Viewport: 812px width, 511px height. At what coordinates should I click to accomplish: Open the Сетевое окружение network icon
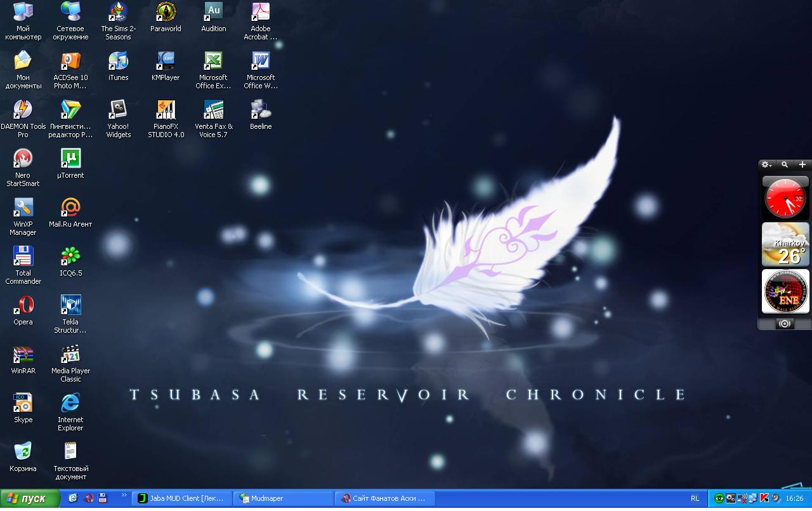pos(70,21)
